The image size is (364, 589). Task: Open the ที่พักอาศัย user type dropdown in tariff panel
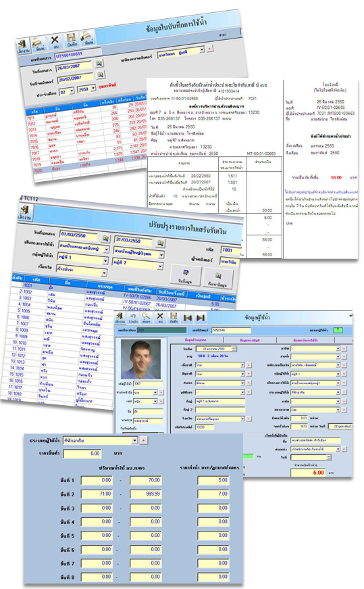[134, 440]
